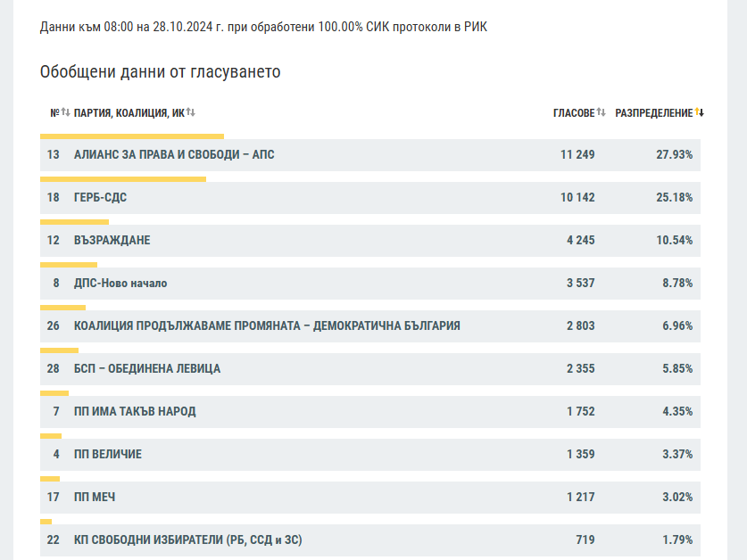Click the ПАРТИЯ, КОАЛИЦИЯ, ИК header label
The height and width of the screenshot is (560, 747).
coord(129,113)
